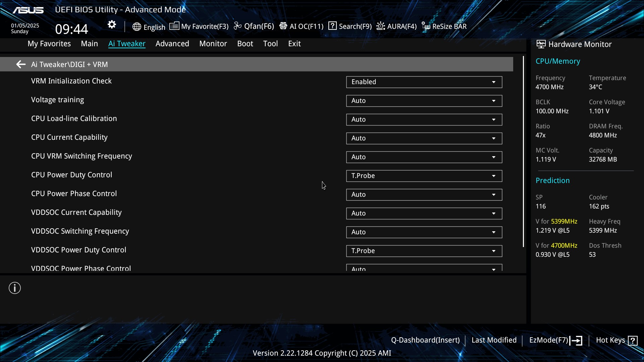Go back using the left arrow
The width and height of the screenshot is (644, 362).
tap(21, 64)
